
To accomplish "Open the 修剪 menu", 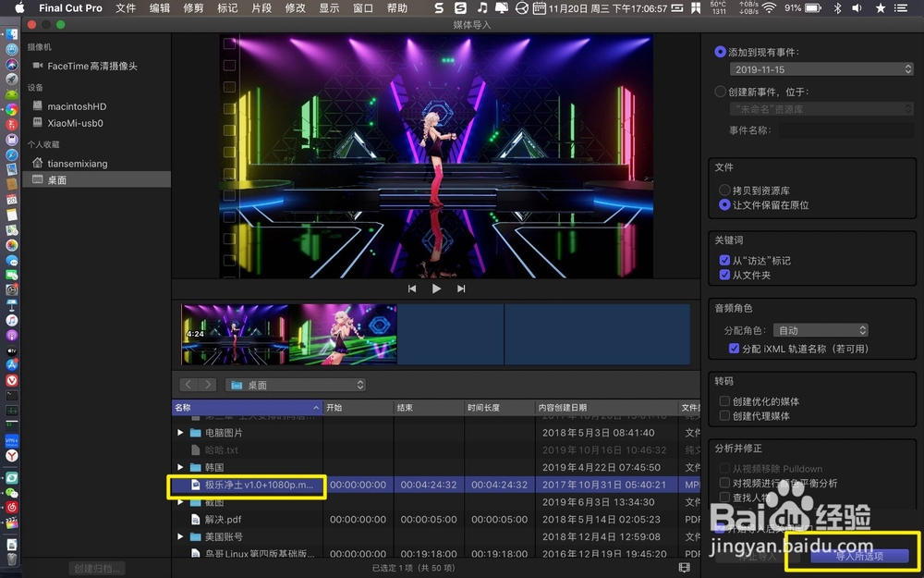I will [193, 7].
